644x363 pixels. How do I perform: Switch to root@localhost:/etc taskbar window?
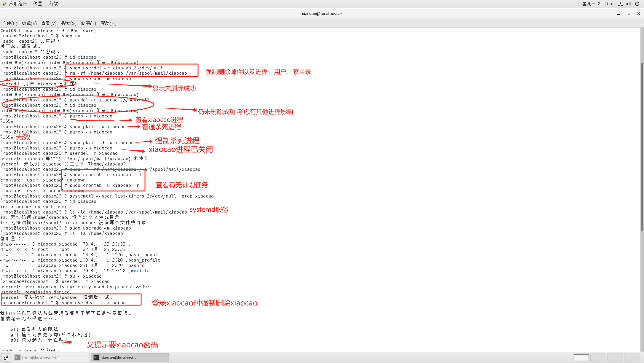(x=51, y=358)
